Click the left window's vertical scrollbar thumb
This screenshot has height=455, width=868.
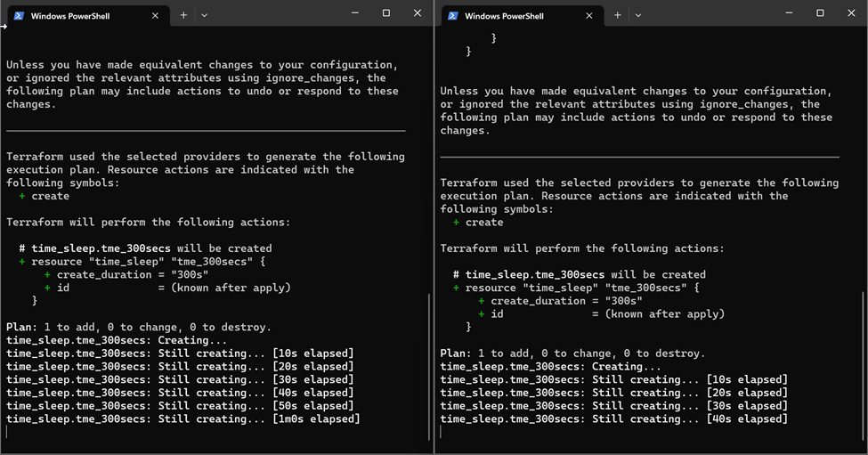(429, 367)
